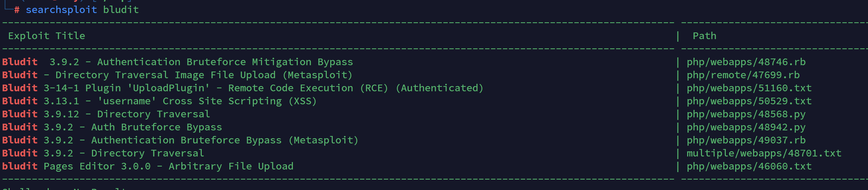Screen dimensions: 868x190
Task: Select the path php/webapps/46060.txt
Action: (749, 166)
